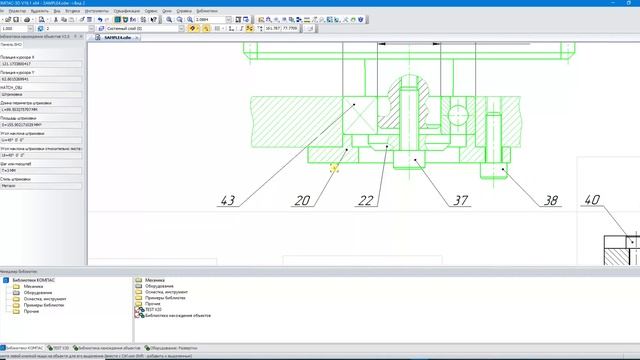This screenshot has width=640, height=360.
Task: Open the Спецификация menu
Action: (127, 11)
